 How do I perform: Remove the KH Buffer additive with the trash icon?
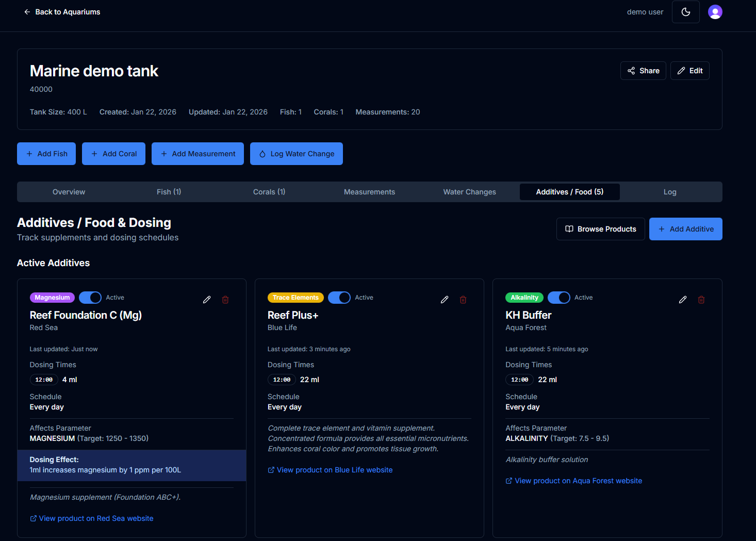pos(701,300)
